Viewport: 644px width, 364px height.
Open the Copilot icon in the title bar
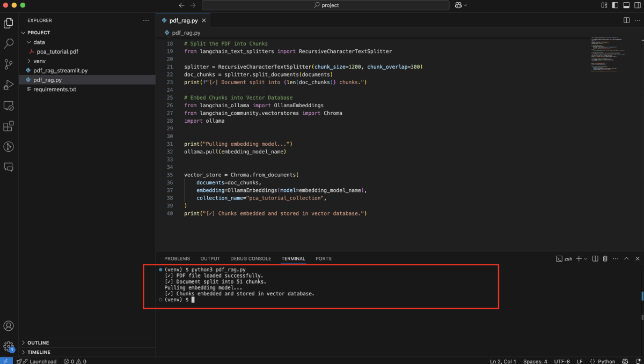[458, 5]
